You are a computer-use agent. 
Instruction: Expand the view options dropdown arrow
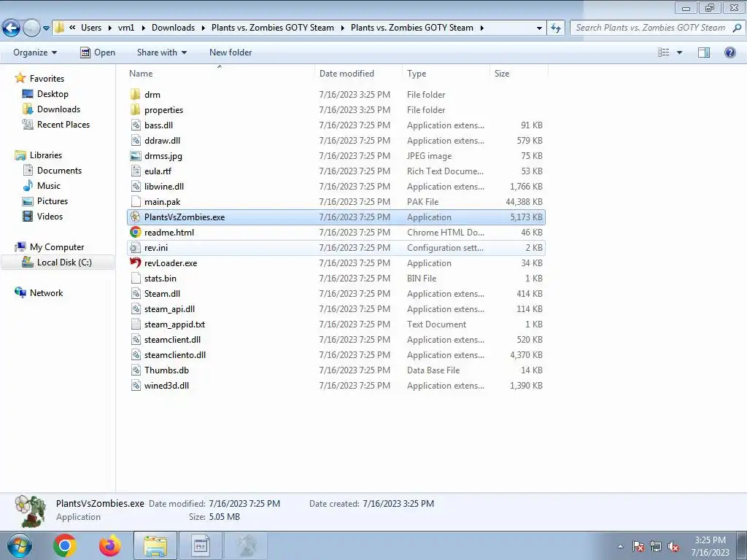coord(679,52)
